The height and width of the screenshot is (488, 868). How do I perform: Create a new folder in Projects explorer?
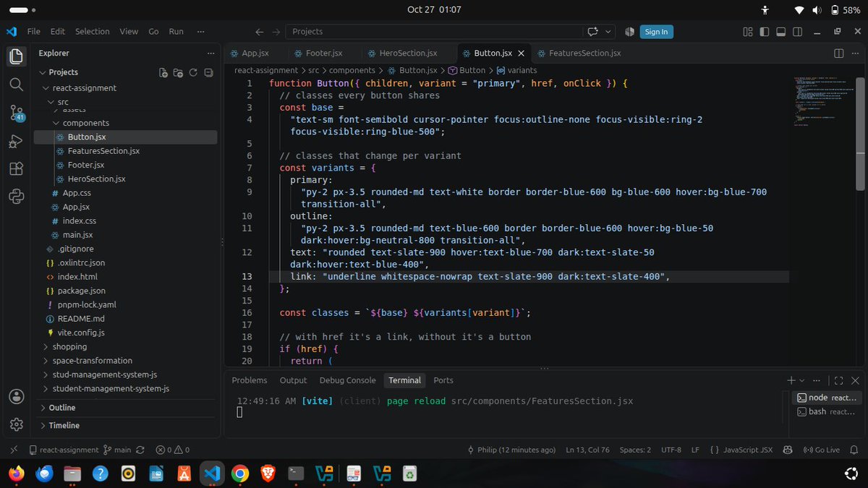[x=178, y=72]
